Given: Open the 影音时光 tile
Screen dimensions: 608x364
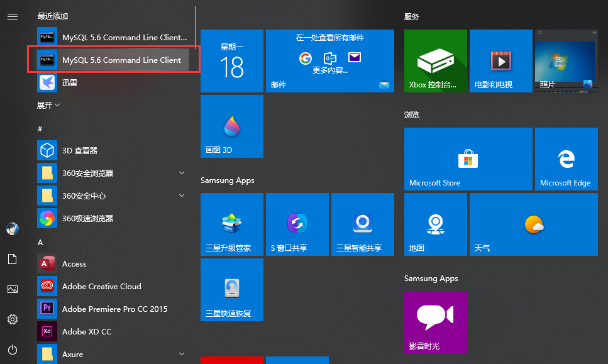Looking at the screenshot, I should 436,323.
